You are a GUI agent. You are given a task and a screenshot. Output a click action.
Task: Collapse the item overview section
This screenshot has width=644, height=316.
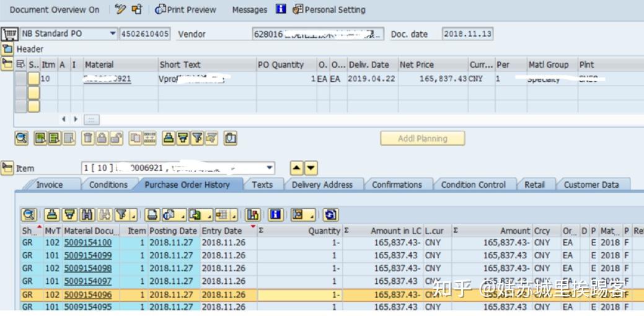point(7,64)
